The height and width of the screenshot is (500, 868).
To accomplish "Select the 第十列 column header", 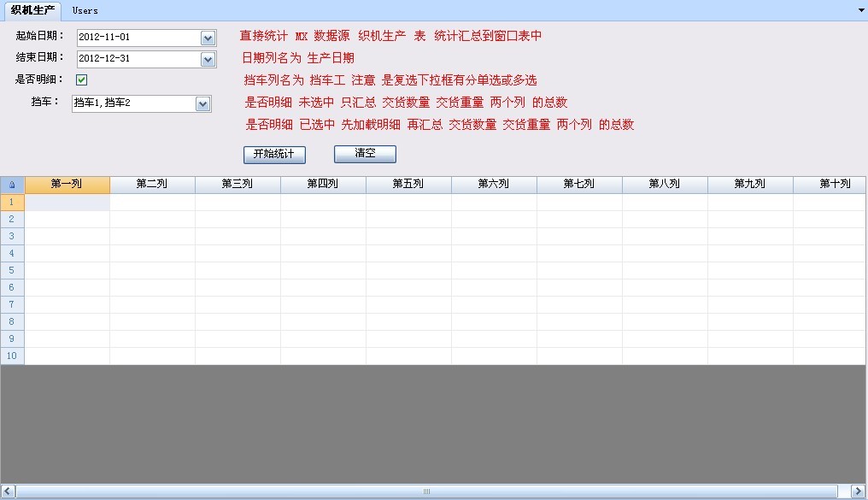I will coord(830,185).
